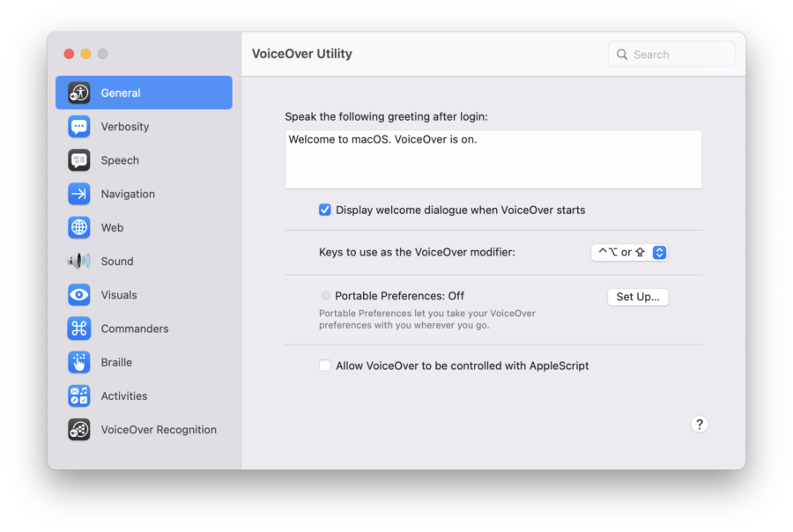
Task: Click the Visuals eye icon
Action: (x=79, y=295)
